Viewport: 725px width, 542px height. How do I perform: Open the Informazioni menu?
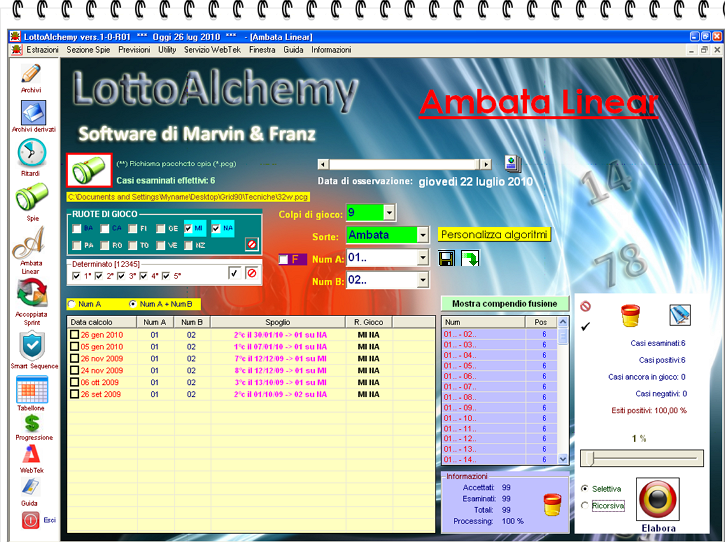[x=331, y=50]
